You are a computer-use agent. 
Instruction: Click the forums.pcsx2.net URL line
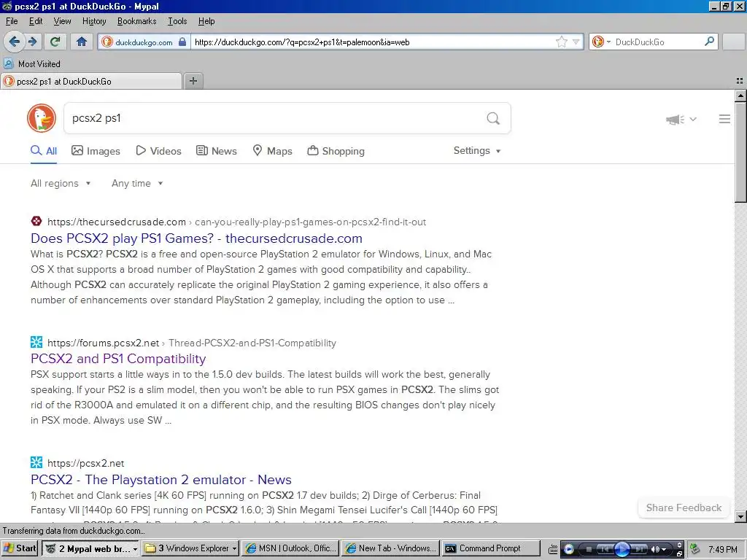(x=192, y=343)
